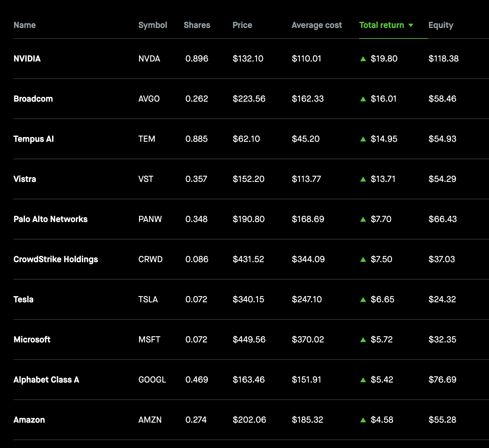The height and width of the screenshot is (448, 489).
Task: Click the TSLA symbol
Action: point(148,299)
